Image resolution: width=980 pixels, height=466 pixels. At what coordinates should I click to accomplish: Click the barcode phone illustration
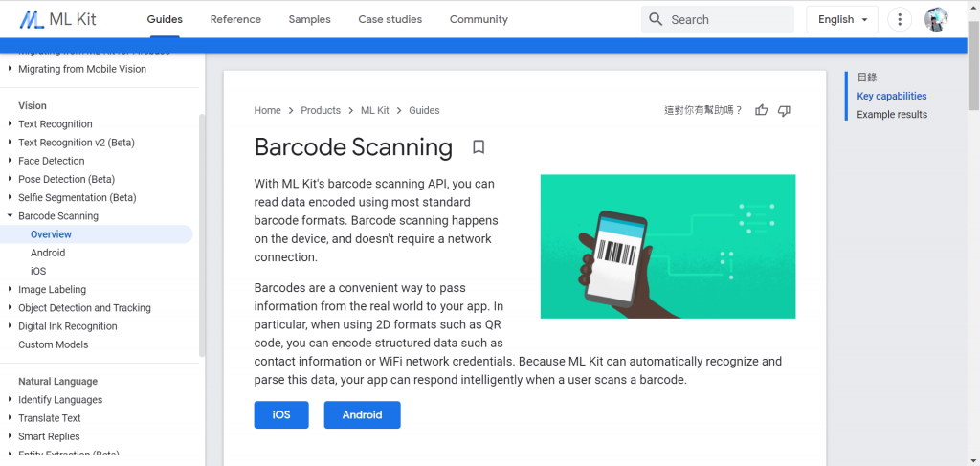click(667, 246)
